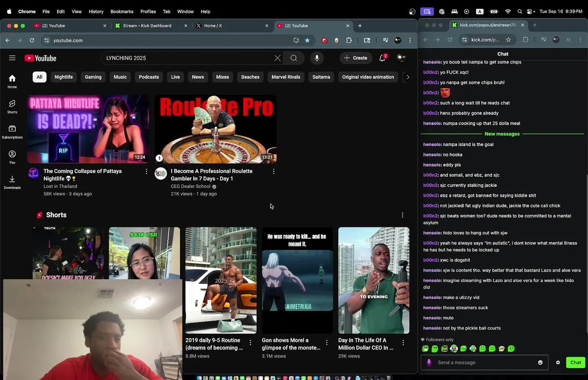Open options for Roulette Gambler video
The width and height of the screenshot is (588, 380).
273,172
